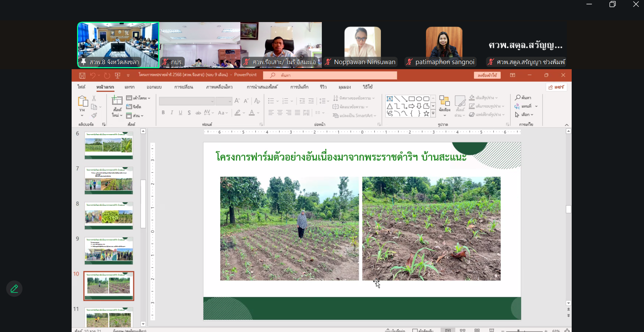Select the Right Arrow shape in gallery

(x=411, y=106)
